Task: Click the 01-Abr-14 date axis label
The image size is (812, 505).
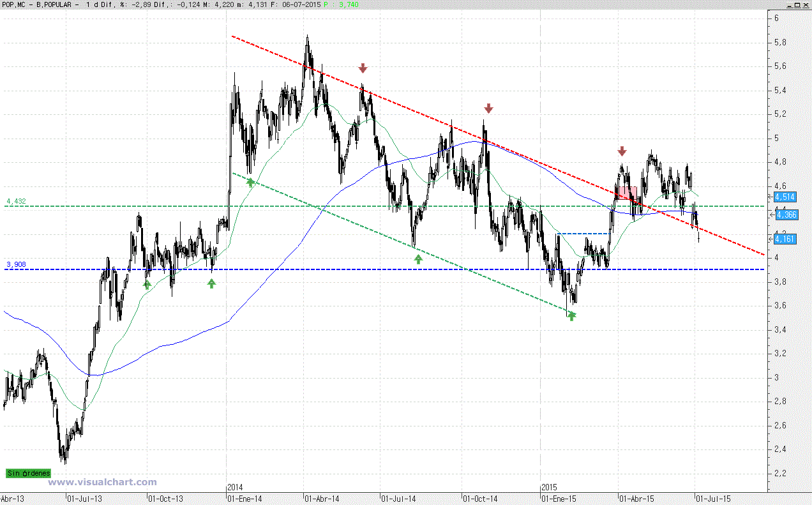Action: [321, 499]
